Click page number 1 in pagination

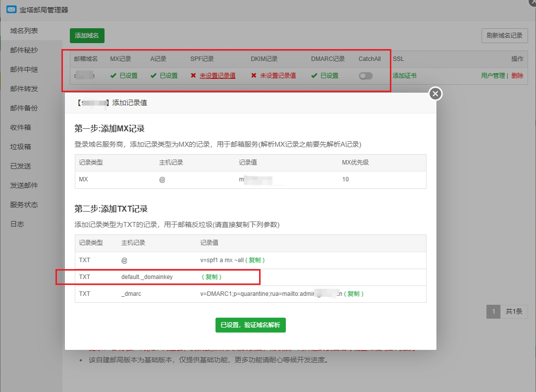pos(493,312)
